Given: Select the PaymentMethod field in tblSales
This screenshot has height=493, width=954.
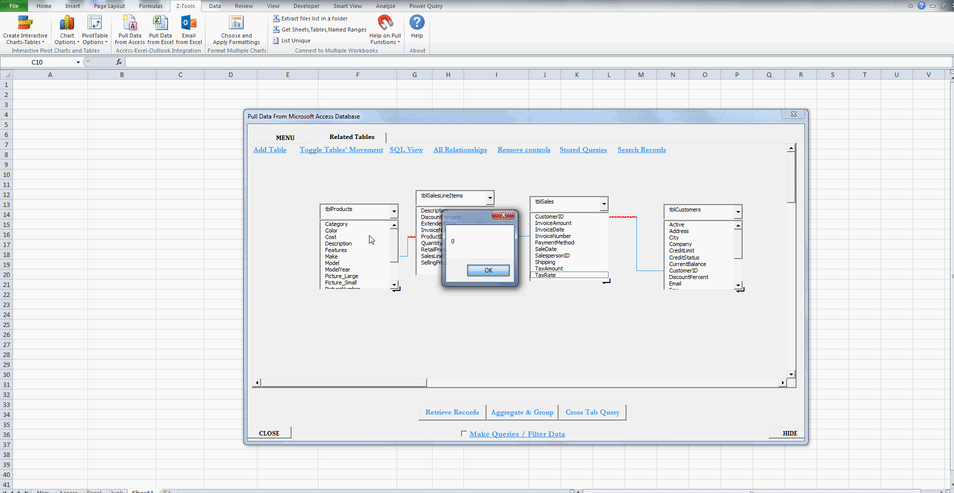Looking at the screenshot, I should coord(554,242).
